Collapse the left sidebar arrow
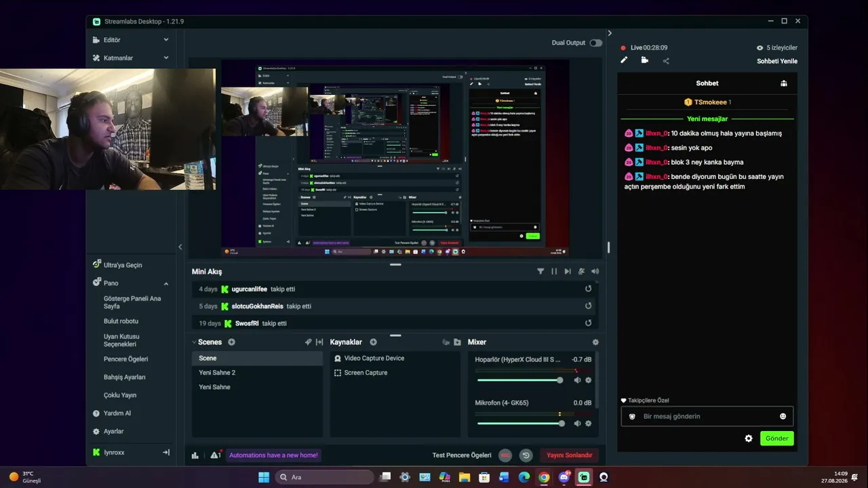Screen dimensions: 868x488 click(x=180, y=247)
